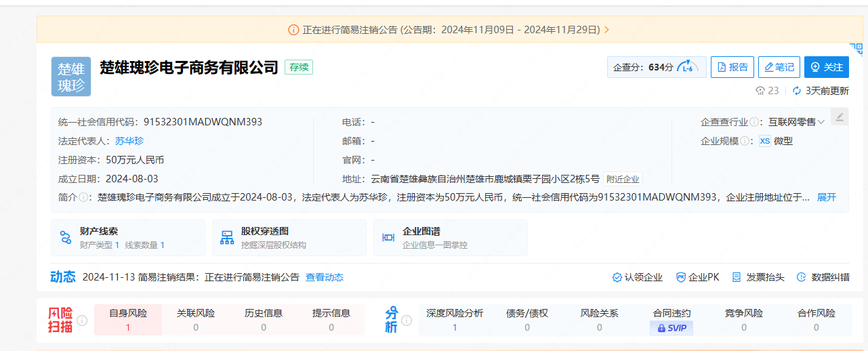Image resolution: width=868 pixels, height=351 pixels.
Task: Click the arrow at banner's end
Action: [606, 30]
